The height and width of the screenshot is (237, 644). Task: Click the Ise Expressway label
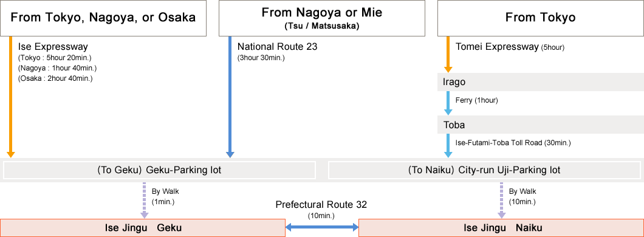point(53,47)
